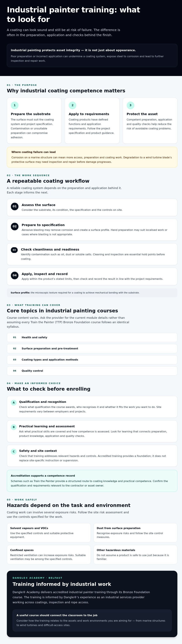Click the letter C safety badge

[14, 451]
